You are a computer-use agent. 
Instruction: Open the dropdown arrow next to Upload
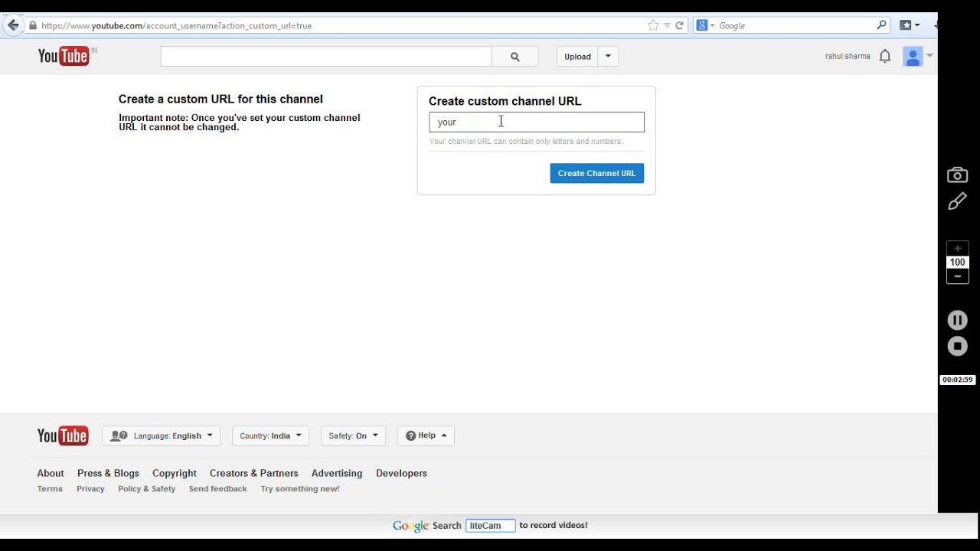[608, 57]
